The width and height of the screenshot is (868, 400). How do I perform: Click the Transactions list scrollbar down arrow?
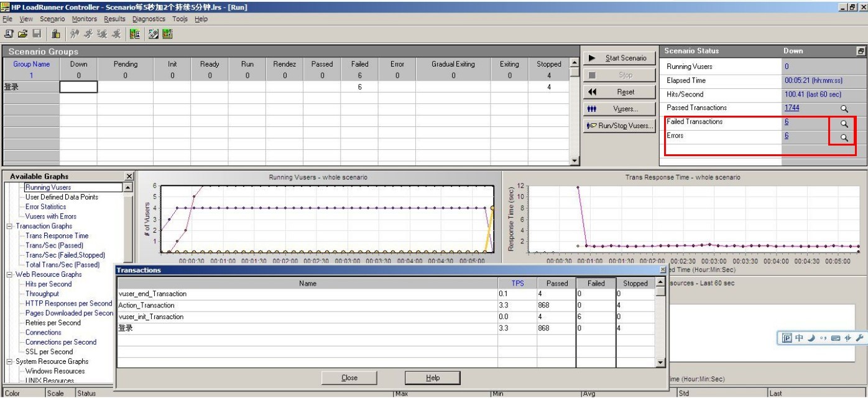pos(660,363)
